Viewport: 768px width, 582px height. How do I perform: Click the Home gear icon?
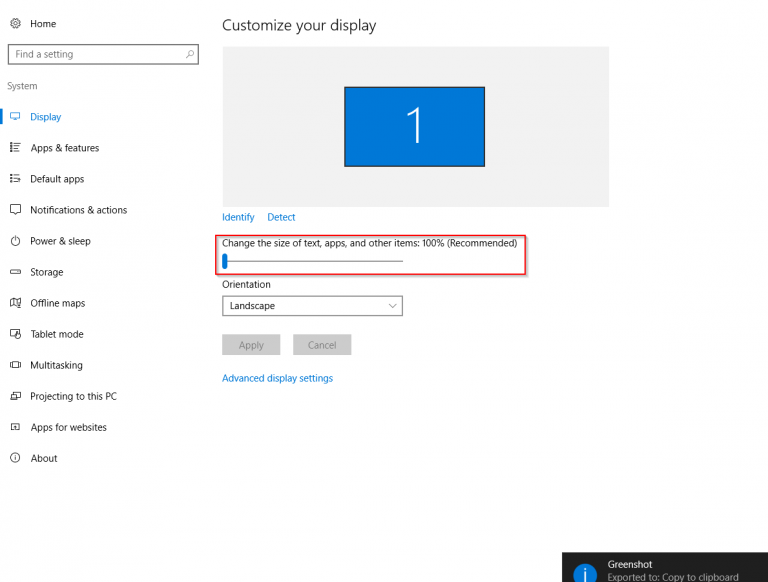(x=15, y=23)
